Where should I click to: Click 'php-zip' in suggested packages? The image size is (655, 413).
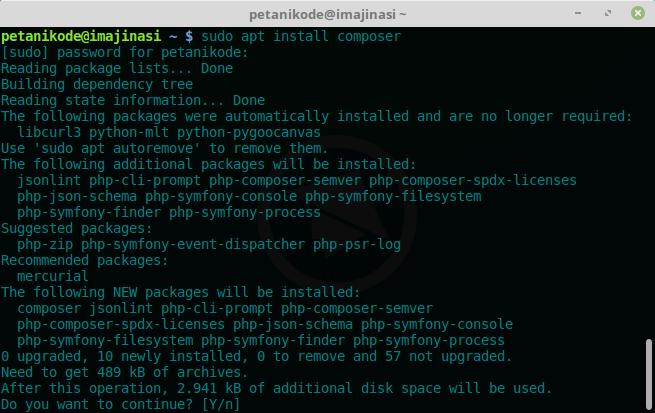(x=45, y=244)
